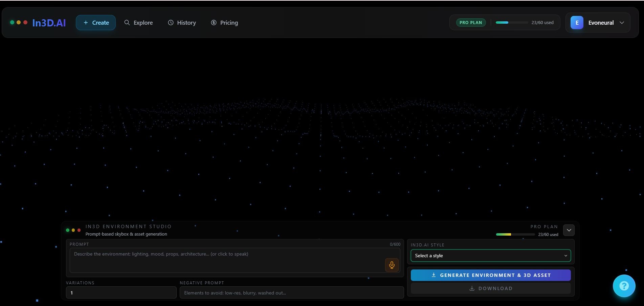
Task: Click Generate Environment & 3D Asset
Action: (x=490, y=275)
